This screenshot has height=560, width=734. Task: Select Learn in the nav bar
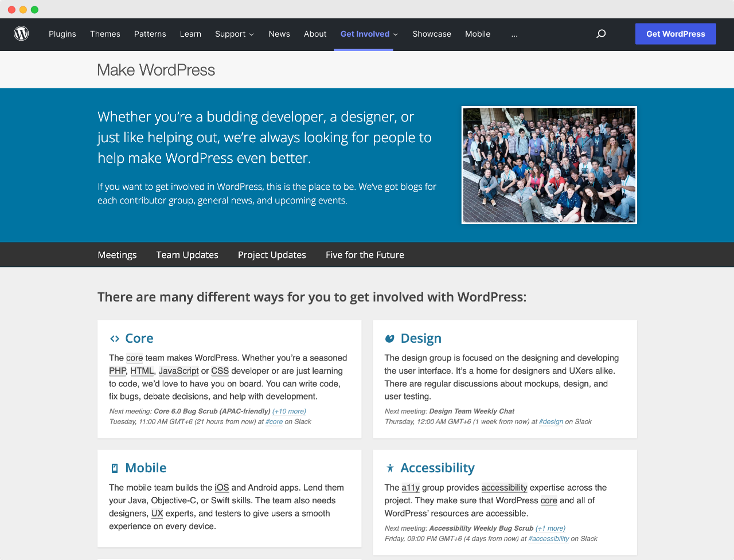[x=190, y=34]
